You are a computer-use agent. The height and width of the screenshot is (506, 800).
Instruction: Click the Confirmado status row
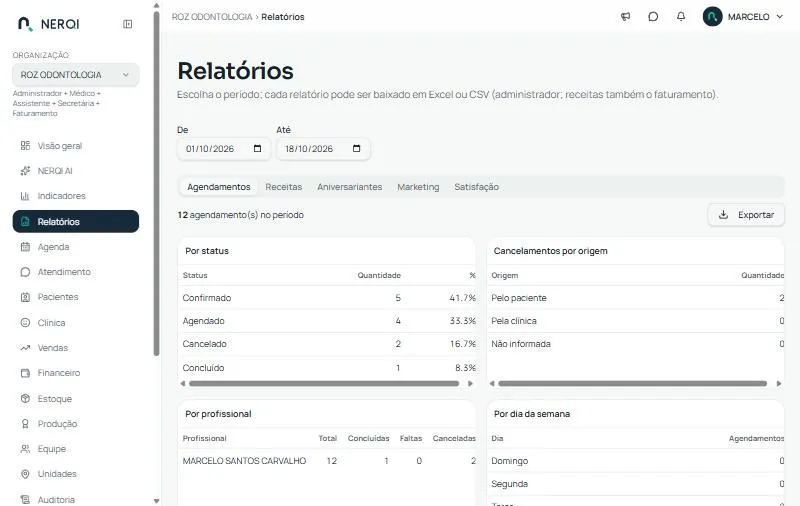click(x=327, y=297)
